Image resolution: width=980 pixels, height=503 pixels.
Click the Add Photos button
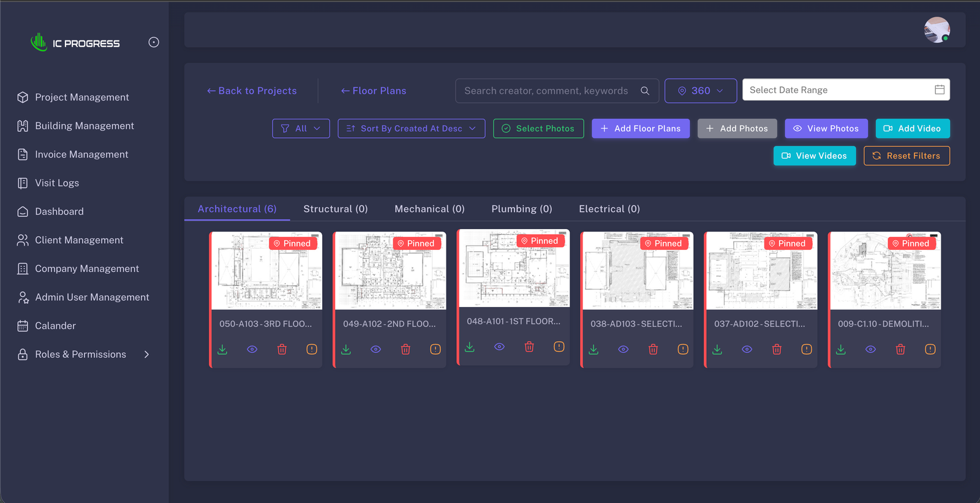[737, 129]
